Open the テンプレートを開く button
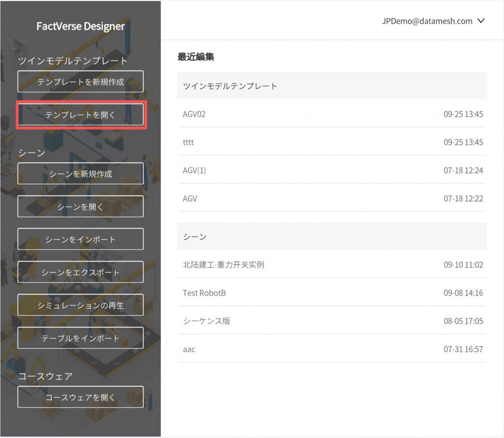This screenshot has width=504, height=438. [80, 115]
